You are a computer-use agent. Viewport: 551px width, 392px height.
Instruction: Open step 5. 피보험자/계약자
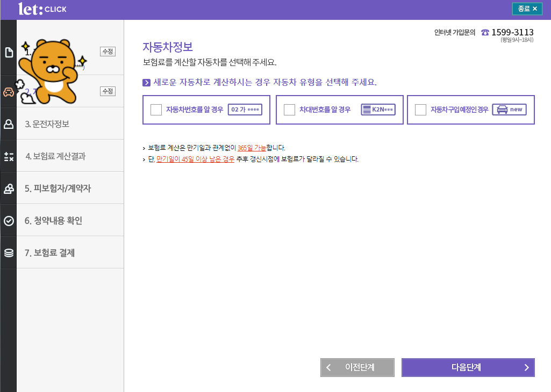click(70, 188)
